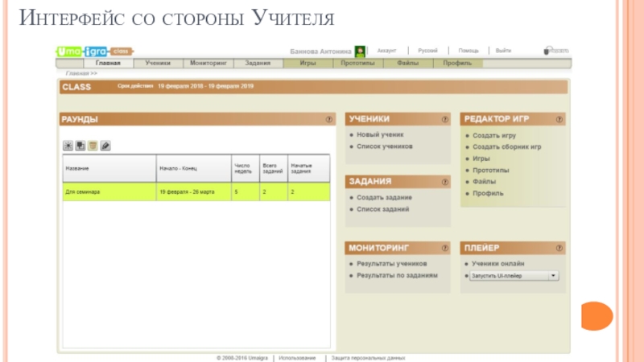Screen dimensions: 644x362
Task: Open help for the Раунды panel
Action: click(x=329, y=119)
